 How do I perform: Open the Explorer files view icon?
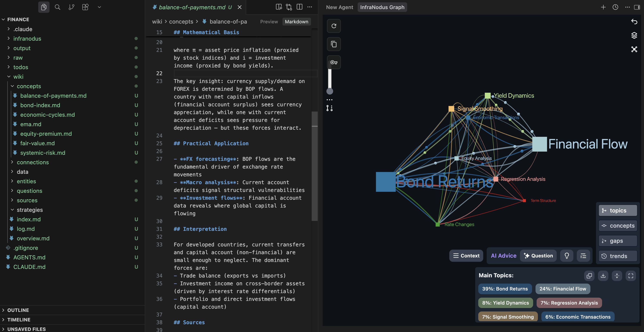tap(44, 7)
